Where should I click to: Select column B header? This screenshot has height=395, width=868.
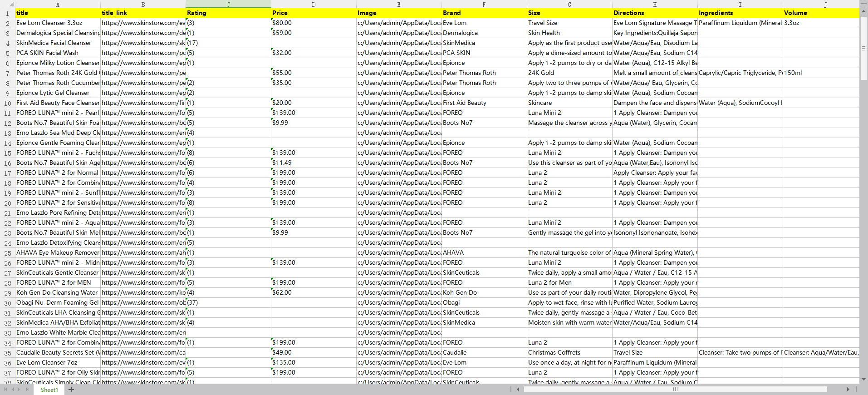click(x=143, y=4)
